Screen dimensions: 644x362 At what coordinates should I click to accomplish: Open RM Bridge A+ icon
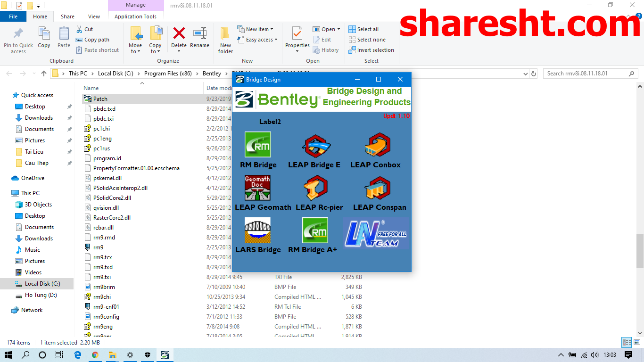coord(315,230)
